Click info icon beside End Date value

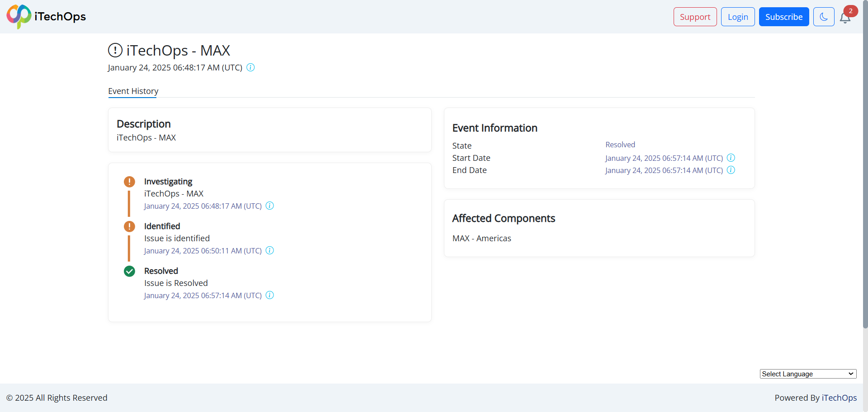(x=731, y=170)
